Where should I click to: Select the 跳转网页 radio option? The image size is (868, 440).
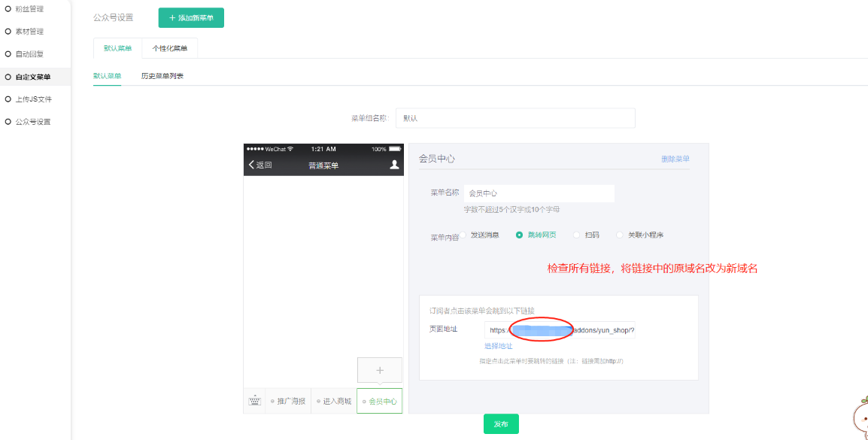pyautogui.click(x=519, y=235)
